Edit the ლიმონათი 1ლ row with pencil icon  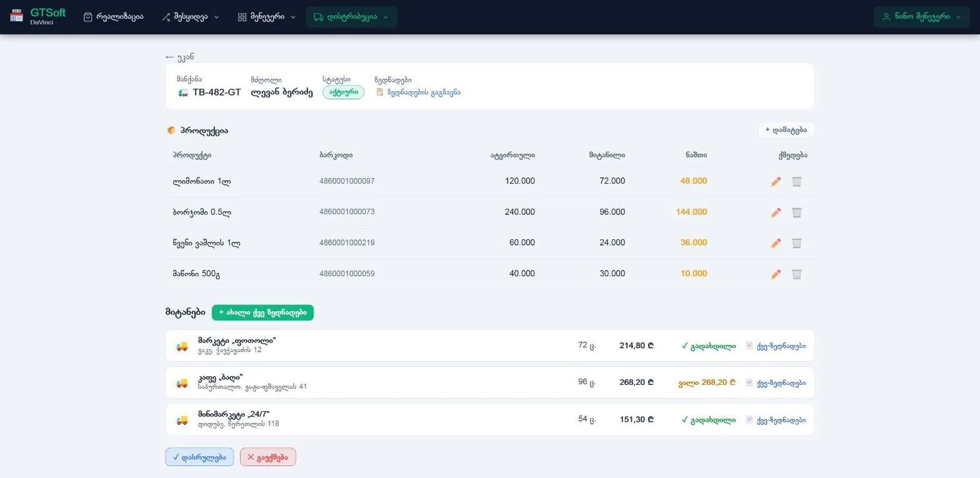pos(776,181)
